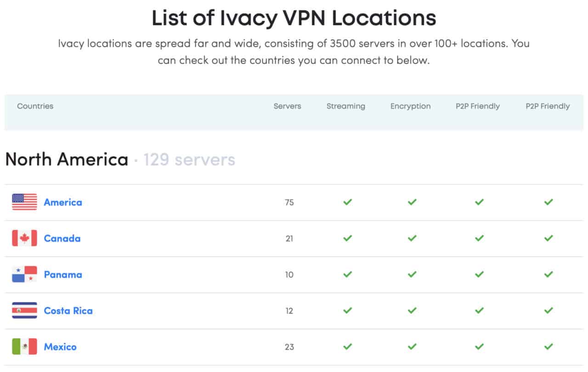Click Mexico's last P2P Friendly checkmark
Viewport: 588px width, 372px height.
[548, 347]
